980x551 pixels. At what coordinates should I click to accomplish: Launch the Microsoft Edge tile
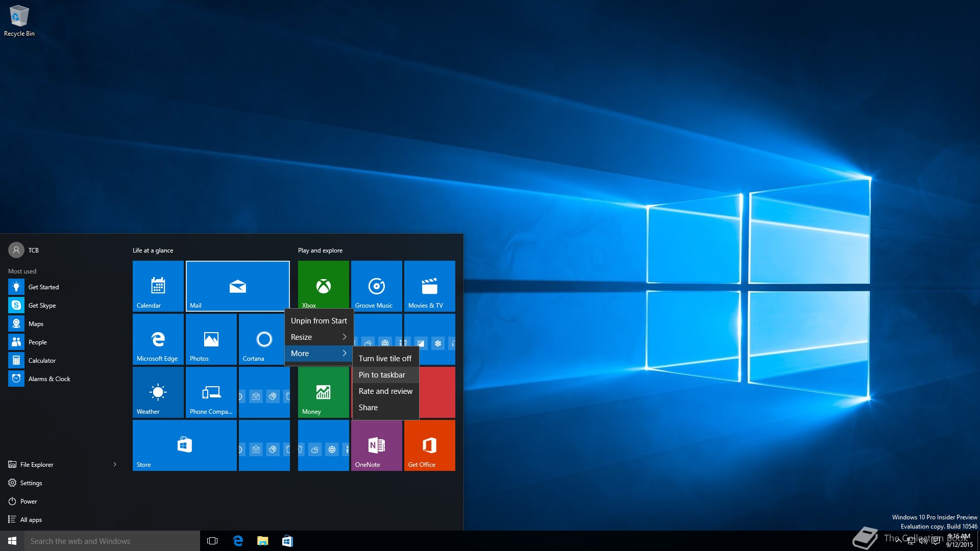coord(158,339)
